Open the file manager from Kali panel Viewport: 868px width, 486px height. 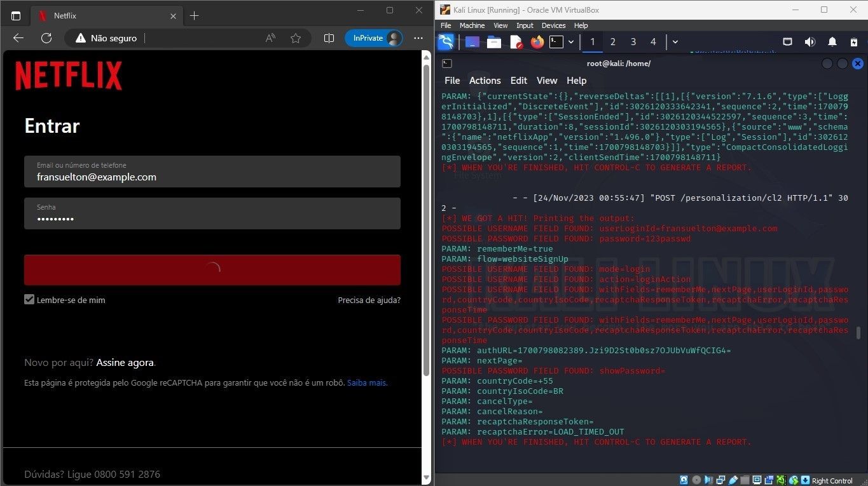point(494,43)
